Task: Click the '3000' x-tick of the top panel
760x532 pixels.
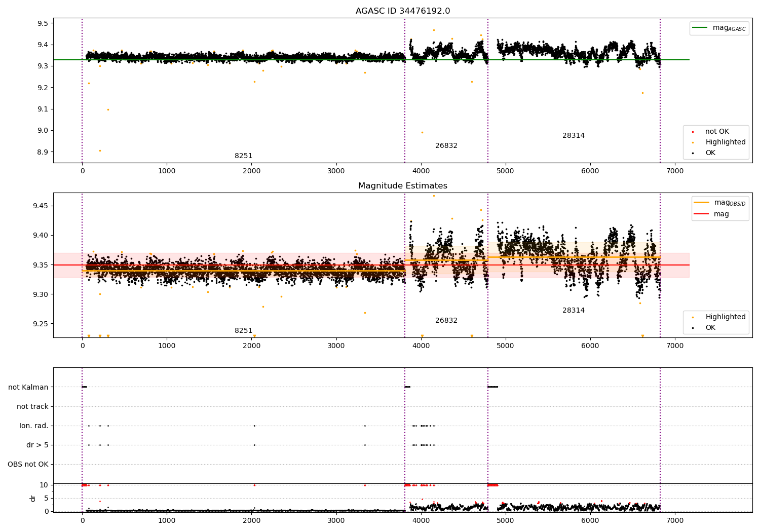Action: 336,171
